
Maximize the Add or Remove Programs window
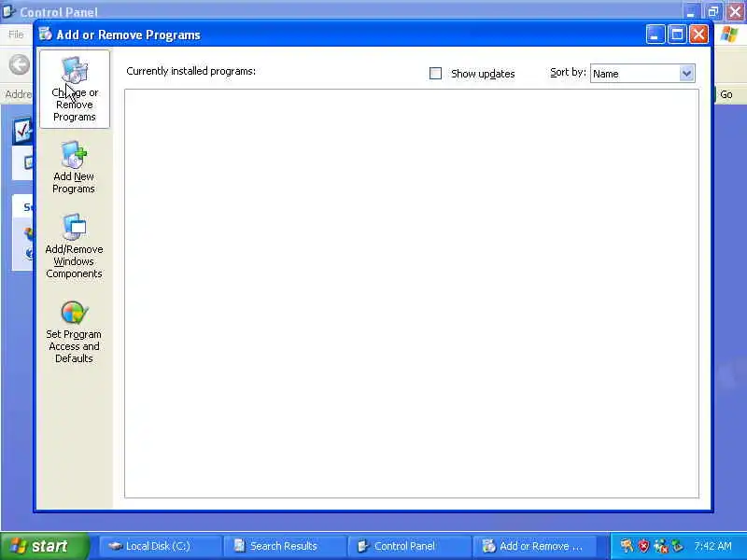tap(677, 35)
